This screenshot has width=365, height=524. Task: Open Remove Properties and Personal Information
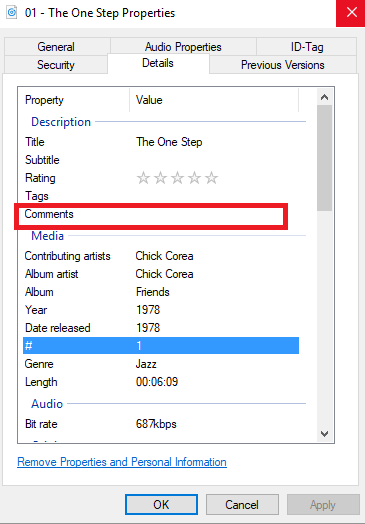click(x=122, y=462)
